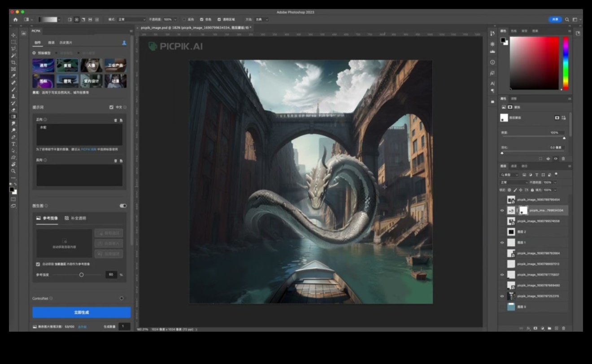This screenshot has width=592, height=364.
Task: Toggle the ControlNet switch
Action: pos(122,298)
